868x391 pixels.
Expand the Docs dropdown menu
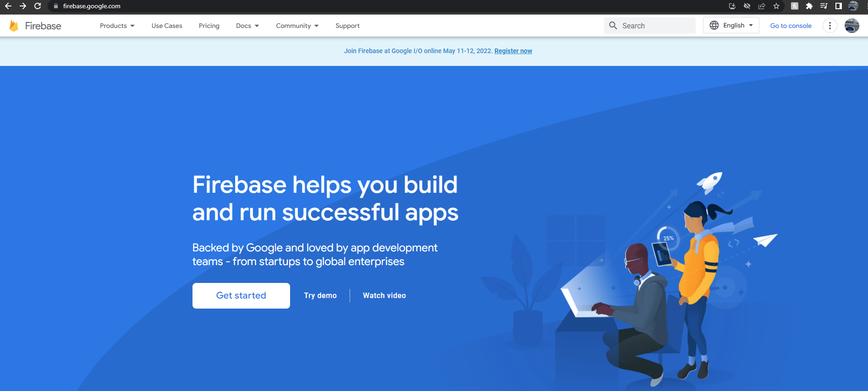pyautogui.click(x=247, y=26)
